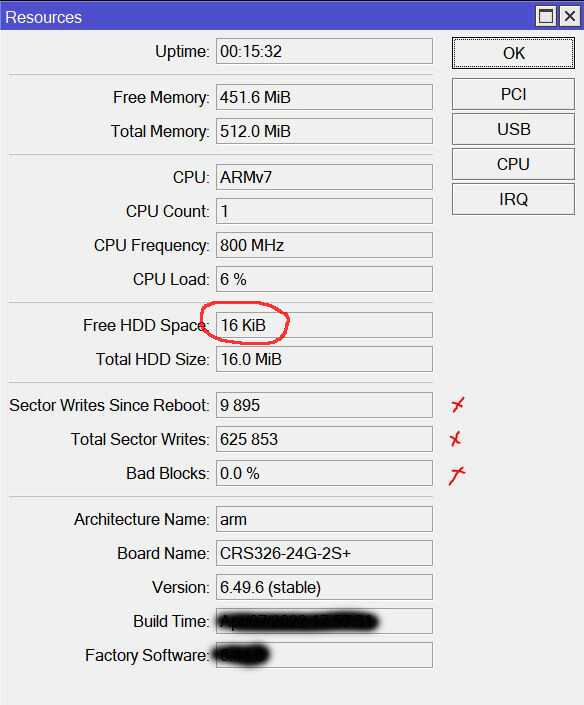This screenshot has height=705, width=584.
Task: Click the Free Memory field
Action: pyautogui.click(x=324, y=97)
